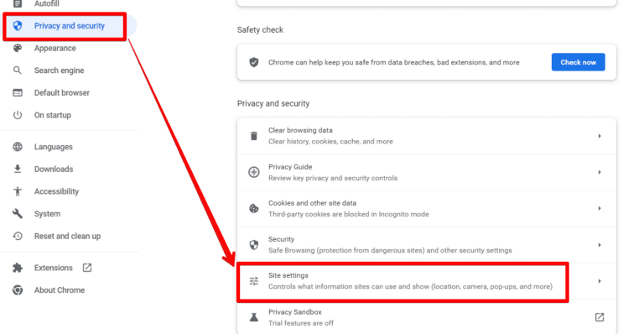
Task: Click the Check now button
Action: point(579,62)
